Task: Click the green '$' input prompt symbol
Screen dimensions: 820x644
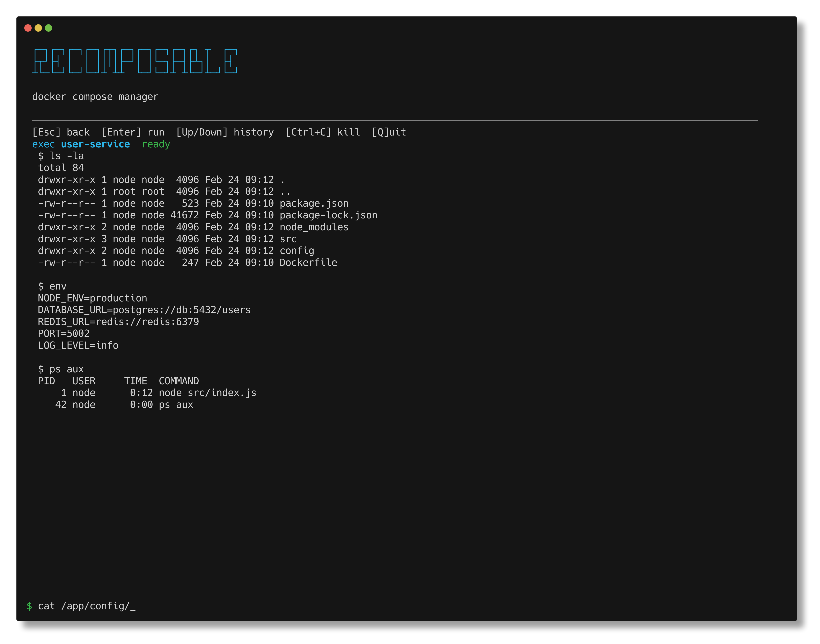Action: 29,606
